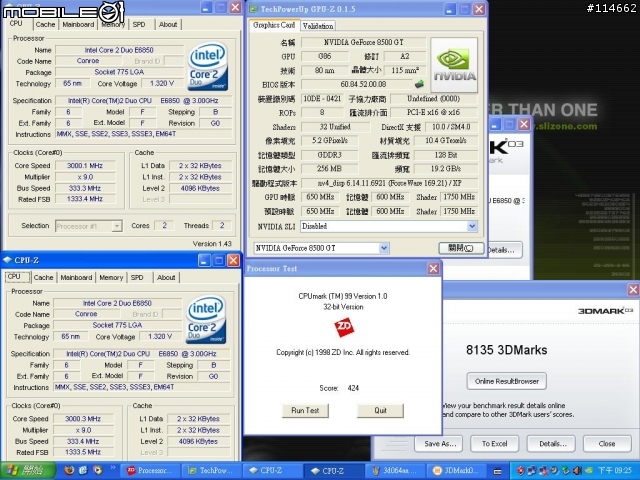The image size is (640, 480).
Task: Switch to SPD tab in lower CPU-Z
Action: [137, 278]
